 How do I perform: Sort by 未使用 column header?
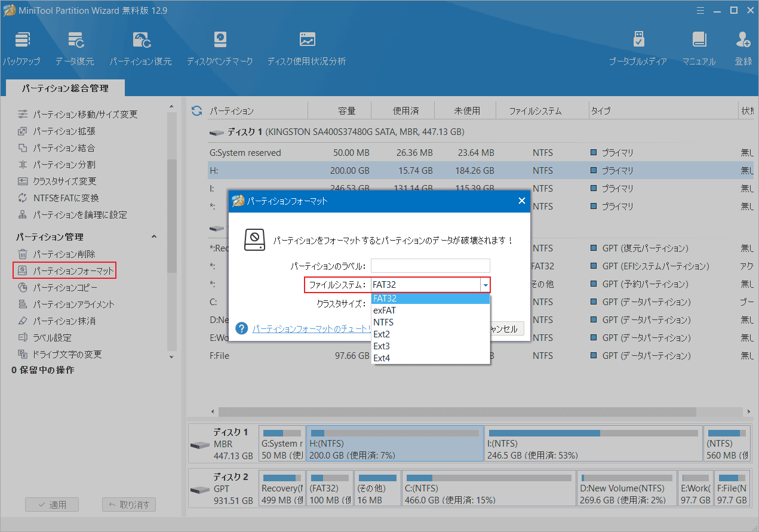point(466,110)
